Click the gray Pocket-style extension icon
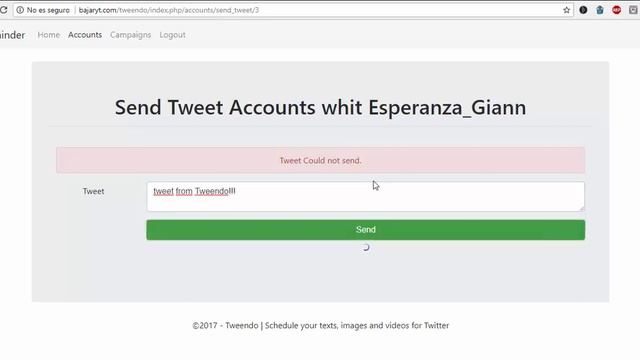 (x=633, y=10)
